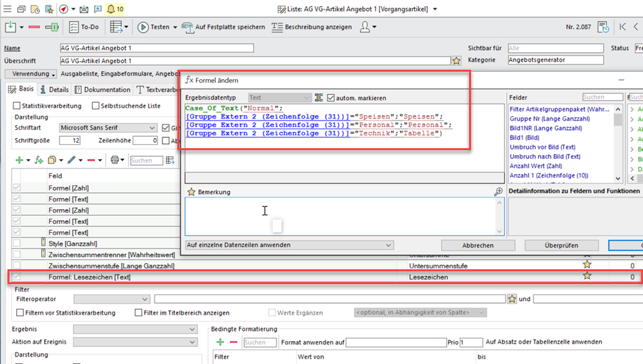The height and width of the screenshot is (364, 643).
Task: Open 'Auf einzelne Datenzeilen anwenden' dropdown
Action: [x=289, y=245]
